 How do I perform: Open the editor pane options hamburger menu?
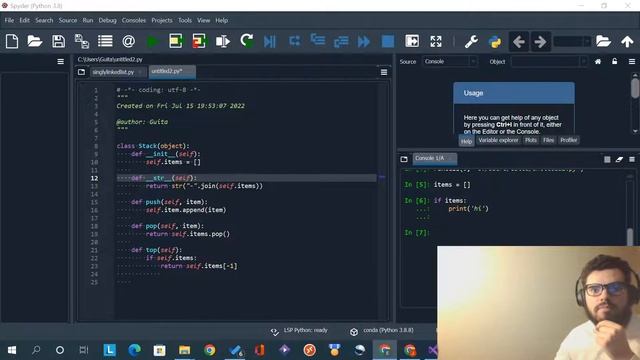[384, 72]
